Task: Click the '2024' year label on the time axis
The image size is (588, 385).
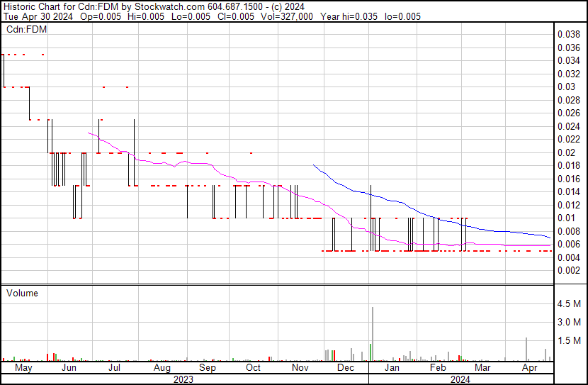Action: pyautogui.click(x=460, y=379)
